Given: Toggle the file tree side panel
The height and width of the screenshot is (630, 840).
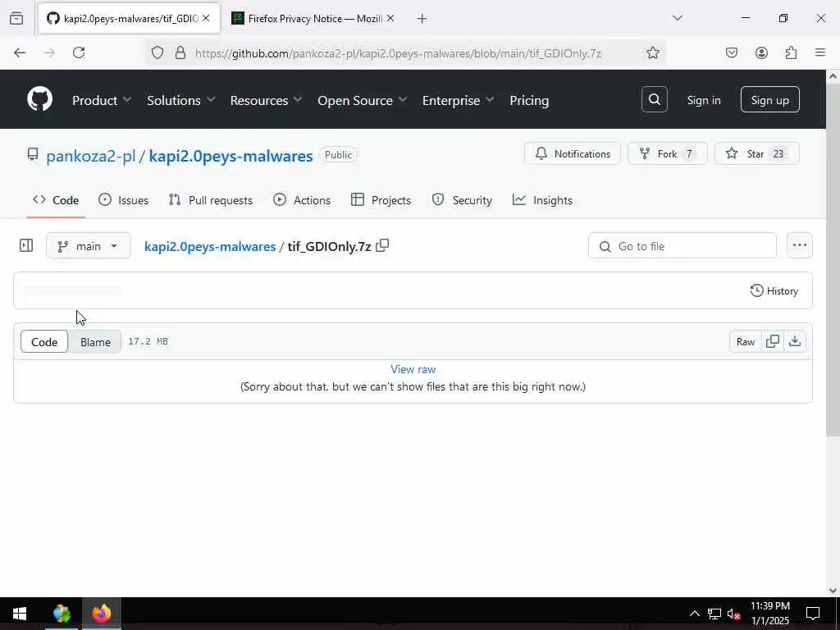Looking at the screenshot, I should point(25,245).
